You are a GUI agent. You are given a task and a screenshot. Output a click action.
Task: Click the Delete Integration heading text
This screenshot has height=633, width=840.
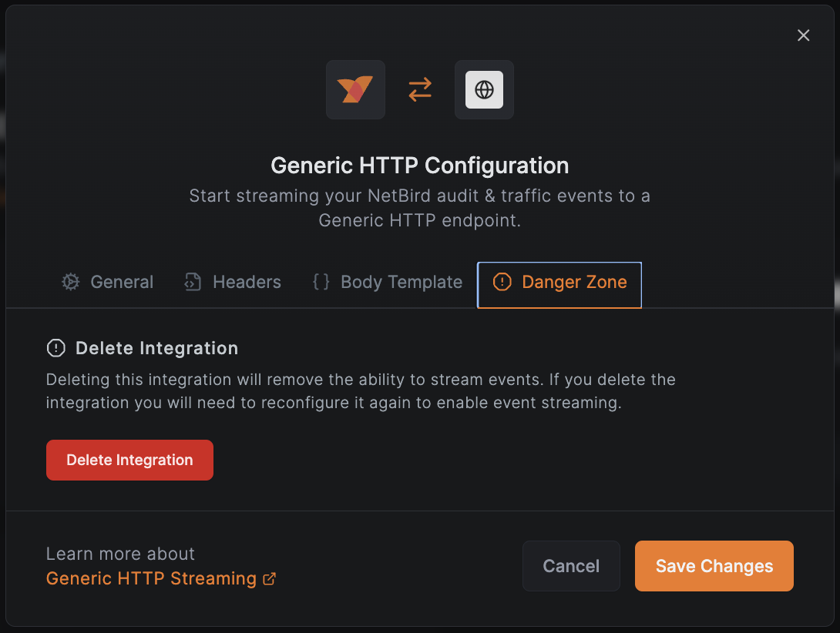156,348
